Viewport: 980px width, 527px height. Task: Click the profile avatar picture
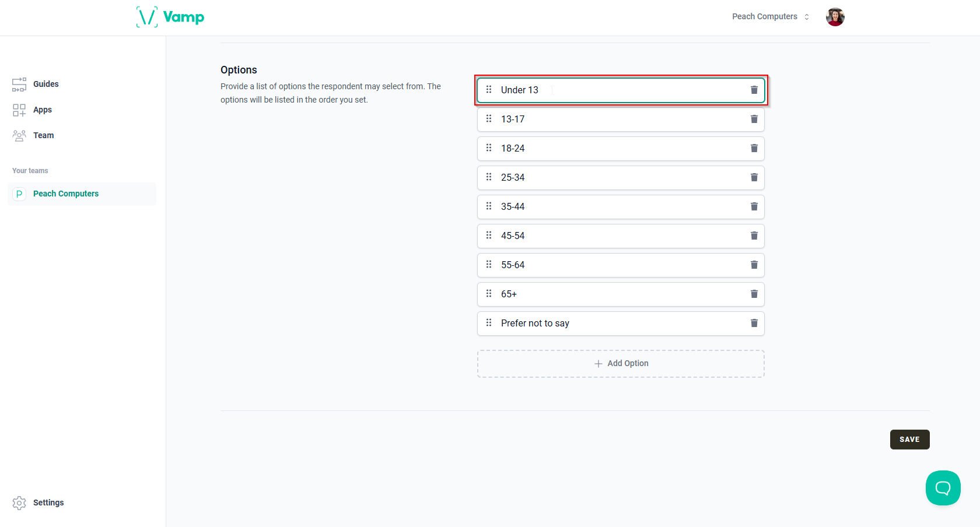[x=835, y=16]
